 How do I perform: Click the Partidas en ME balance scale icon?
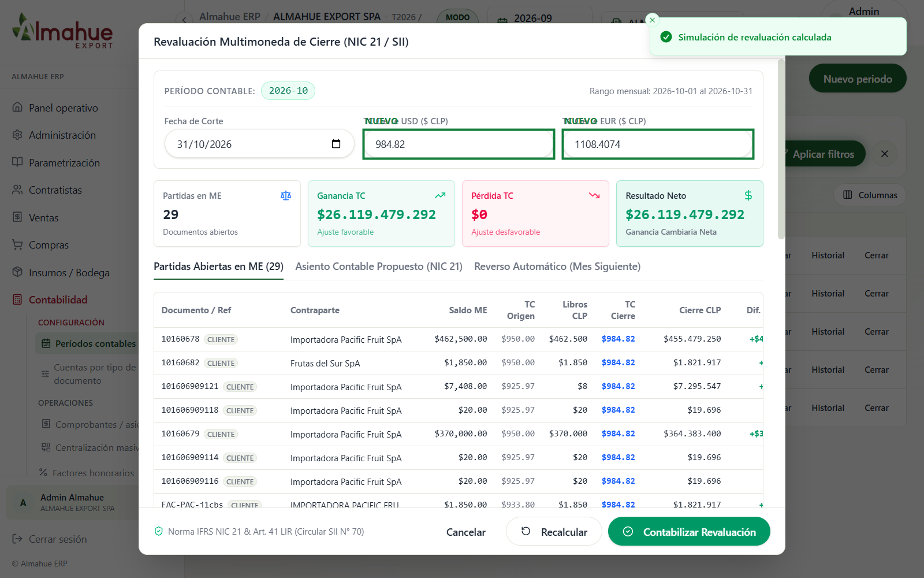click(x=286, y=196)
